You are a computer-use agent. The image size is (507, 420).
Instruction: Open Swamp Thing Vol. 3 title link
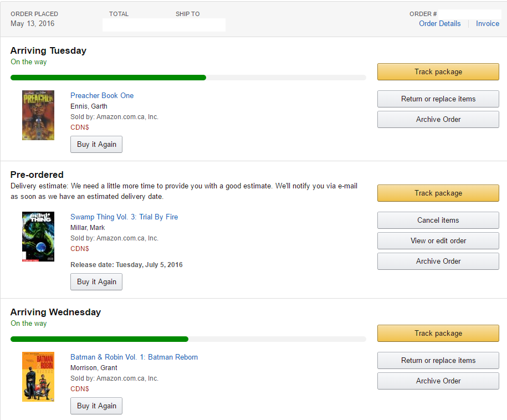[124, 217]
